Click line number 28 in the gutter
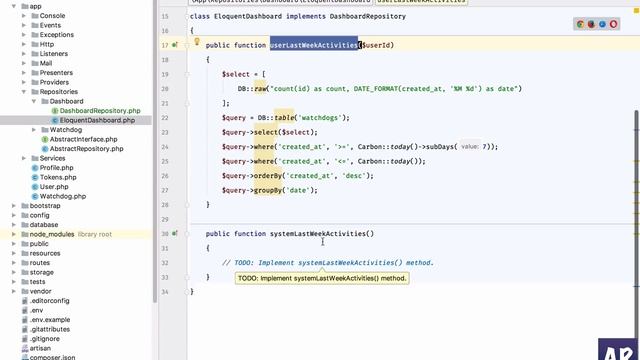The image size is (640, 360). (165, 205)
